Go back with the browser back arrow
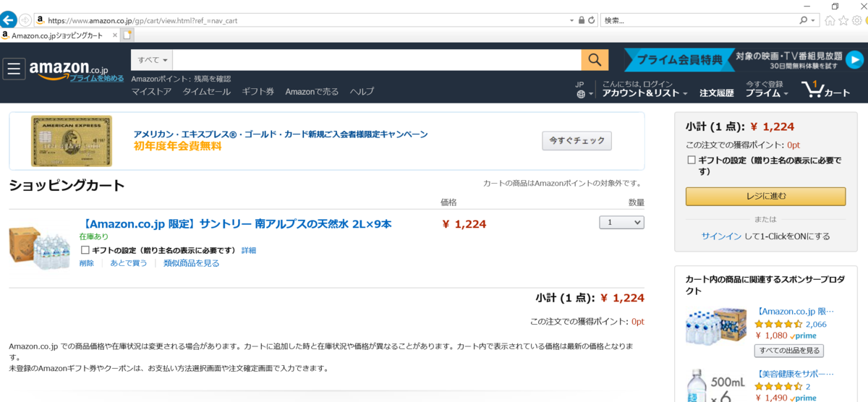Screen dimensions: 868x402 pyautogui.click(x=9, y=20)
